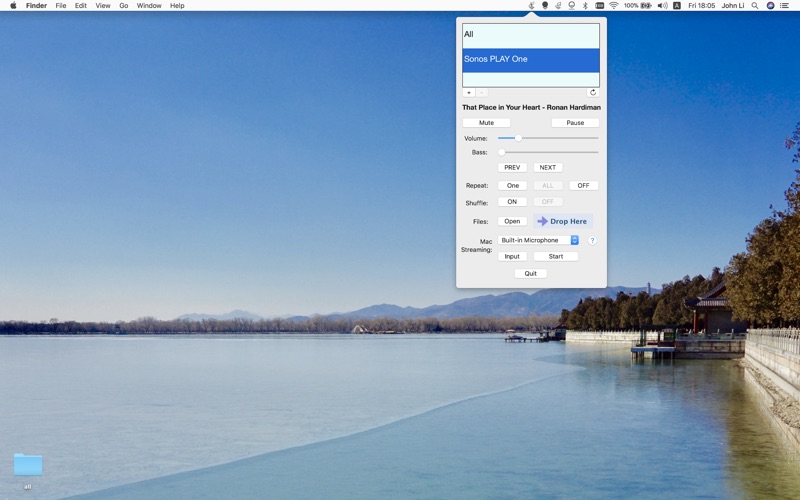The image size is (800, 500).
Task: Turn Repeat OFF
Action: (583, 186)
